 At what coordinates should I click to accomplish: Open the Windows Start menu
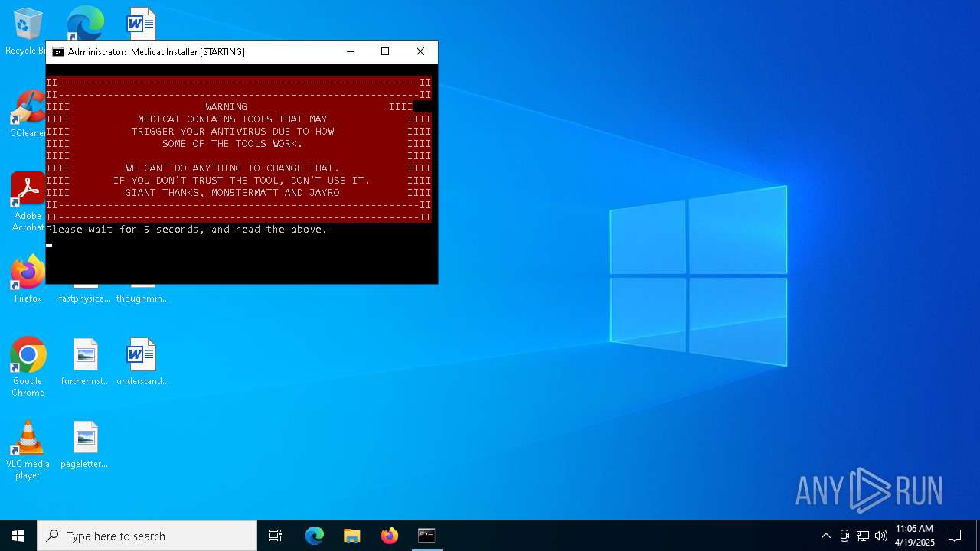tap(18, 536)
